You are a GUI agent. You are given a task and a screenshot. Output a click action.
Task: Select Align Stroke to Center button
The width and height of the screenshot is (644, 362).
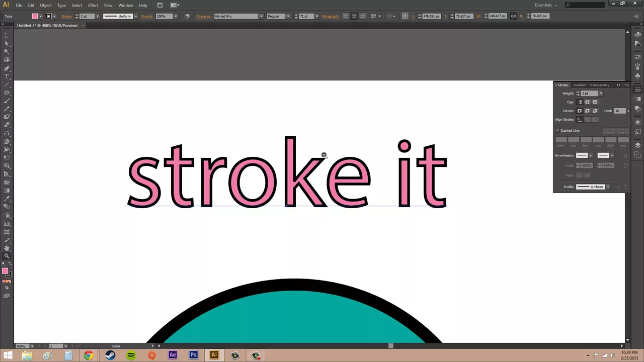[x=580, y=120]
